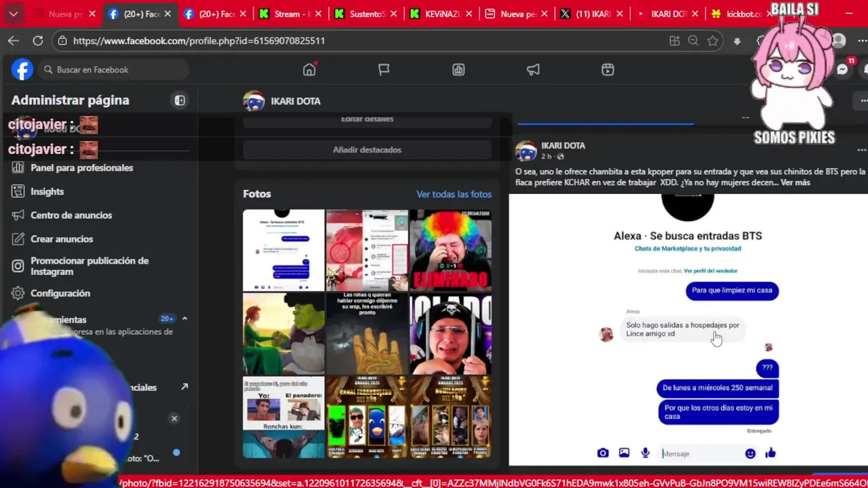
Task: Open the Facebook logo home link
Action: pos(22,70)
